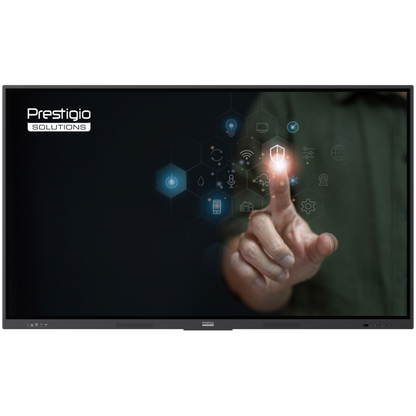
Task: Open the sliders adjustment icon
Action: [x=308, y=153]
